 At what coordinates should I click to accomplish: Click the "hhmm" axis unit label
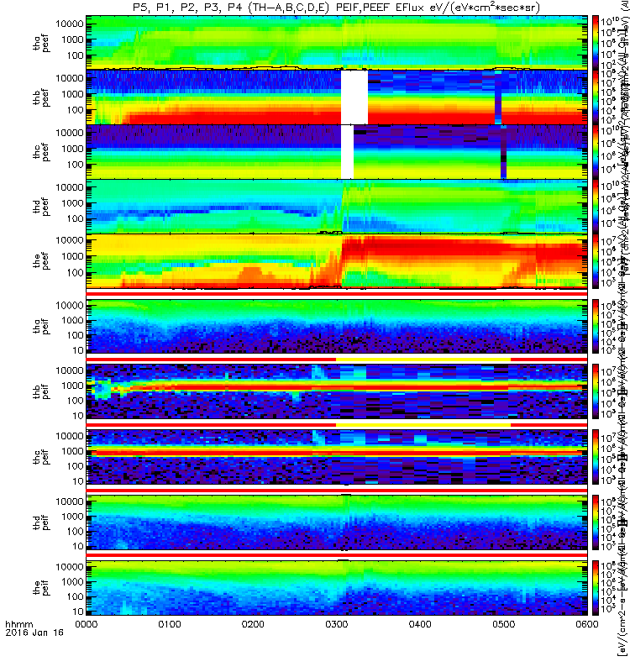(x=18, y=624)
